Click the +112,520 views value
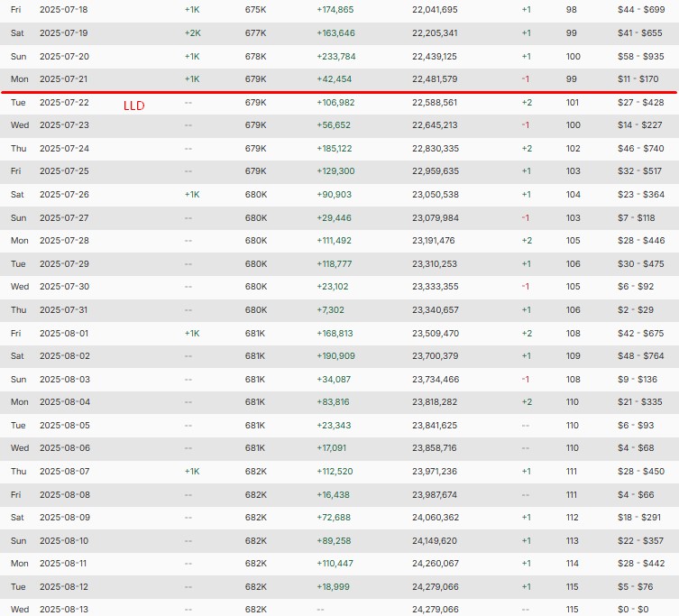 [335, 471]
